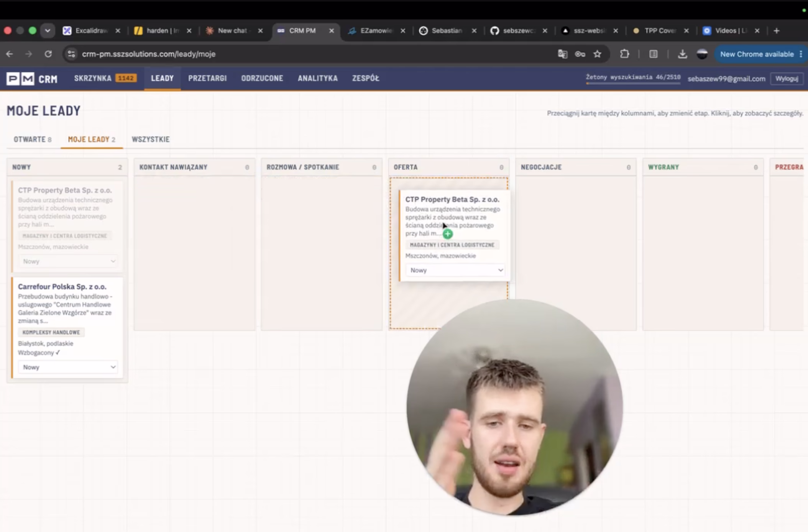The image size is (808, 532).
Task: Close the TPP Cover tab
Action: point(686,31)
